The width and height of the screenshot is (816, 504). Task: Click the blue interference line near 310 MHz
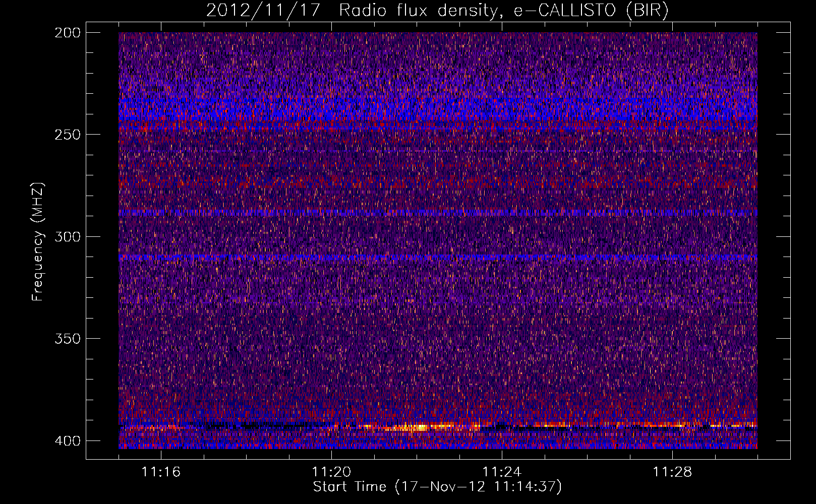(438, 258)
